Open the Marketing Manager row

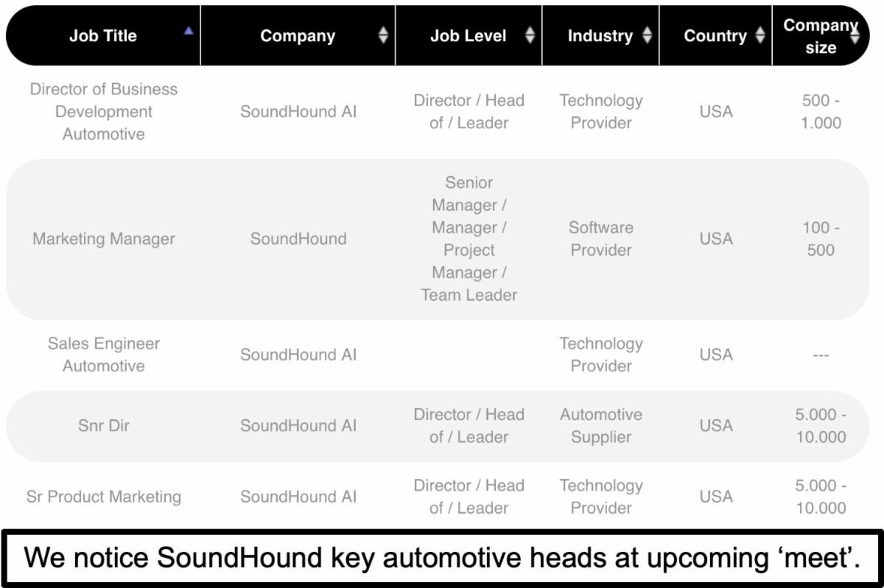(438, 239)
